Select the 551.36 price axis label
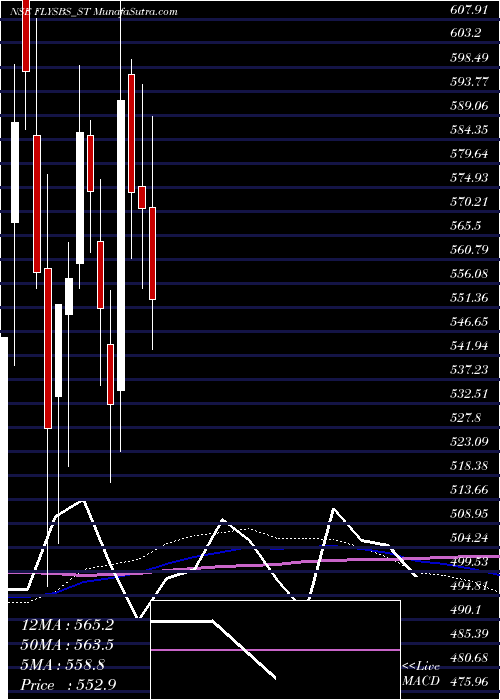Screen dimensions: 500x700 [469, 298]
